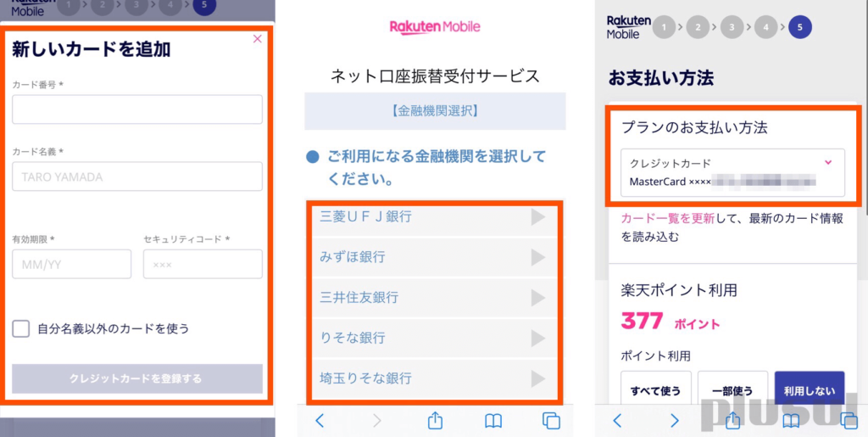Select すべて使う point usage option
This screenshot has width=868, height=437.
[656, 390]
